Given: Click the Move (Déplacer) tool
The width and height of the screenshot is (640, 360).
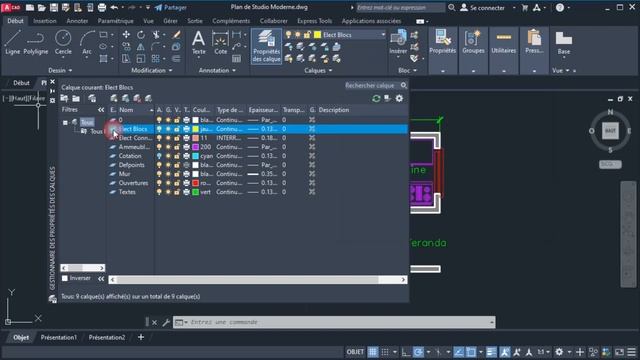Looking at the screenshot, I should [x=126, y=35].
